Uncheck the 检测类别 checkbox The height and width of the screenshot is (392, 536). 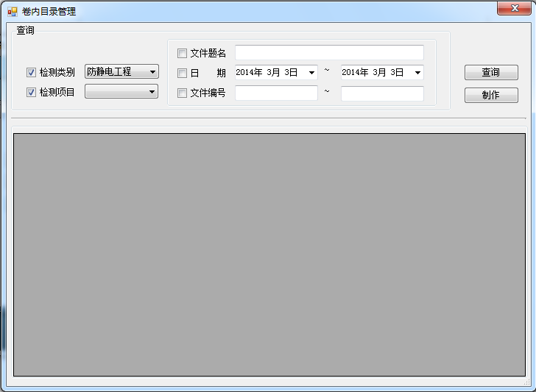pyautogui.click(x=32, y=73)
